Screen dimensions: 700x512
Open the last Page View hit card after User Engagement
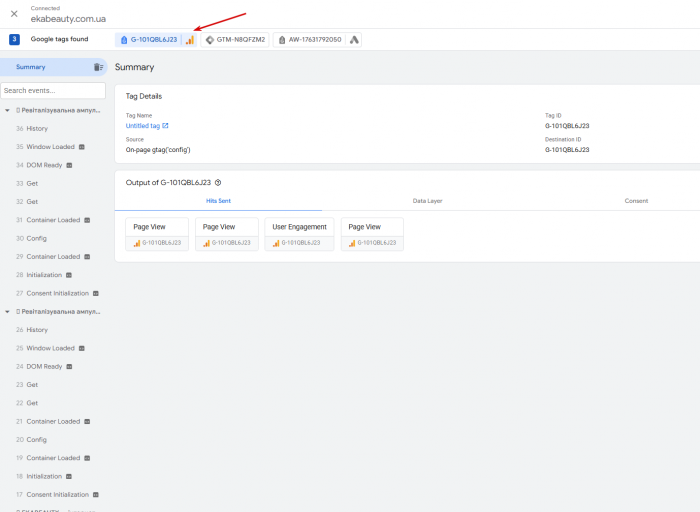point(372,234)
